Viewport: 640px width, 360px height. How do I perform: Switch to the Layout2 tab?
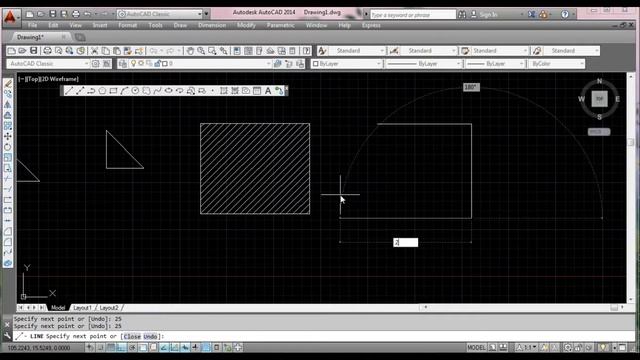109,308
